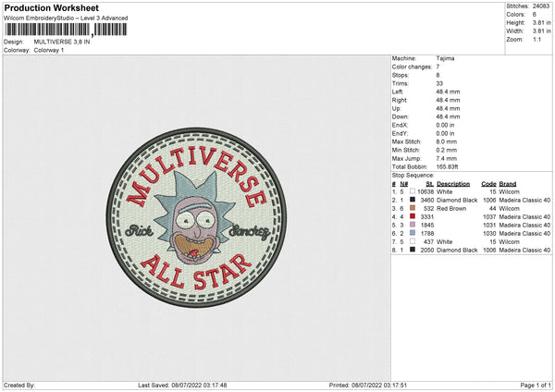
Task: Select the Down value '48.4 mm'
Action: tap(448, 116)
